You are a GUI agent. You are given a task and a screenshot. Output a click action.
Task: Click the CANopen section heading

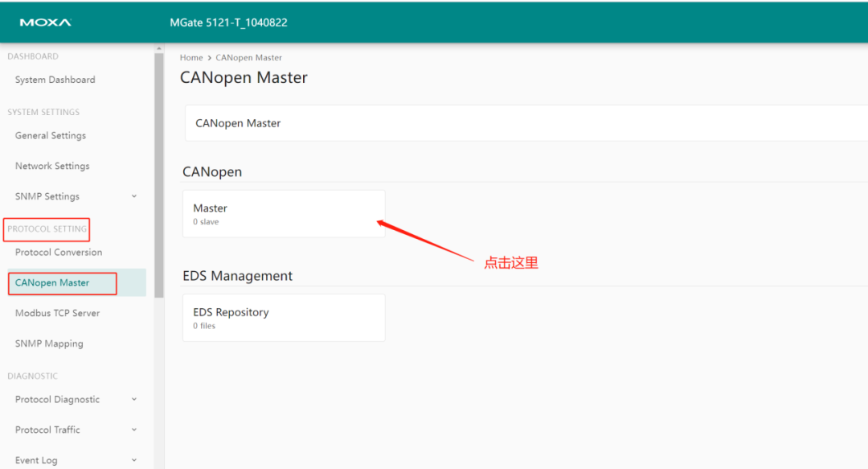click(x=214, y=171)
